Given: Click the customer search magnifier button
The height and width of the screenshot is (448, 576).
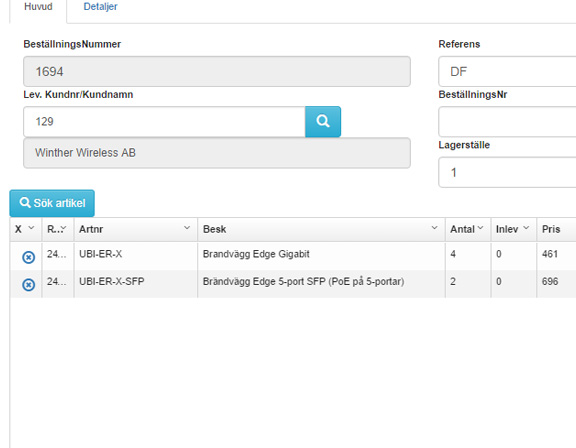Looking at the screenshot, I should (323, 122).
